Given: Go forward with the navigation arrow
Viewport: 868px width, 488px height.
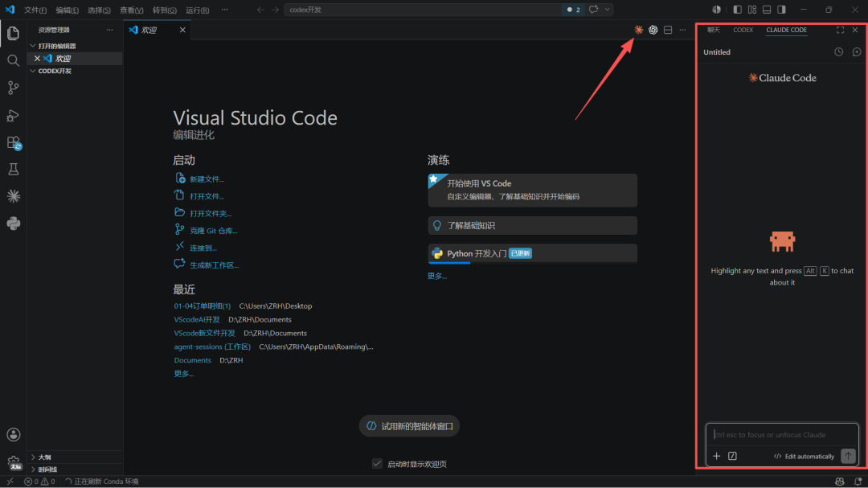Looking at the screenshot, I should pyautogui.click(x=275, y=10).
